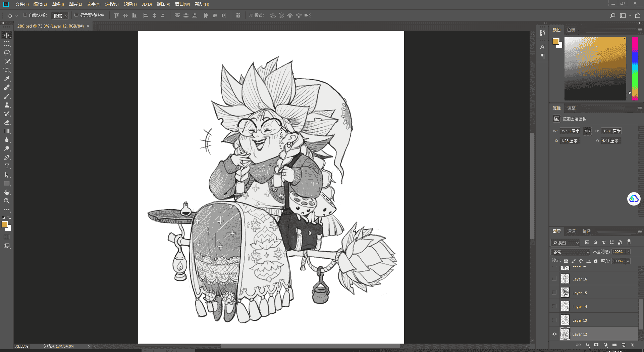
Task: Hide Layer 12 with eye icon
Action: pos(554,334)
